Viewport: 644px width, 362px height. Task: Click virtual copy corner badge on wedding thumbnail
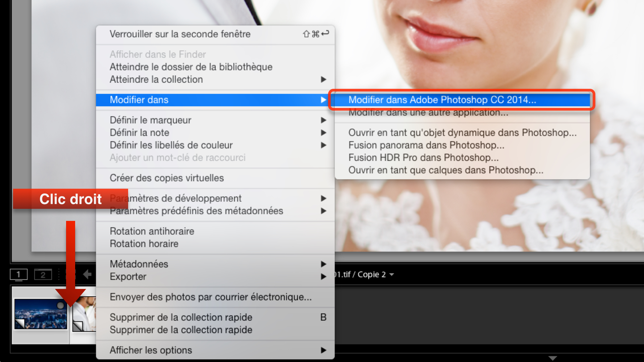[x=78, y=326]
